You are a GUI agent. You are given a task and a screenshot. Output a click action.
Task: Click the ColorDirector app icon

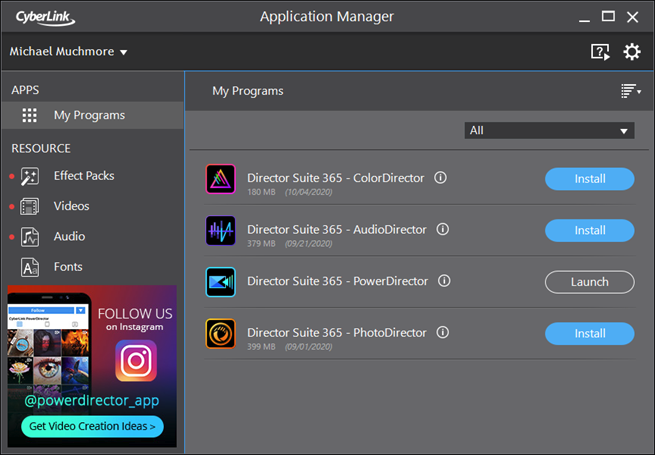pos(221,179)
